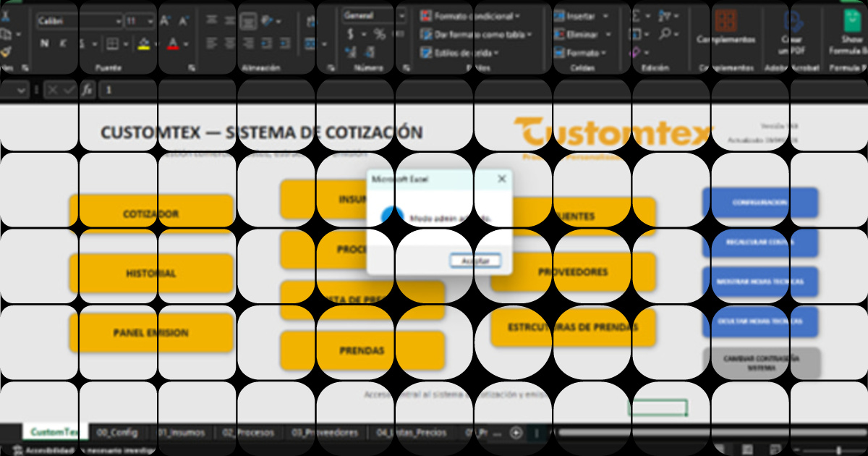Click the CAMBIAR CONTRASEÑA SISTEMA button

point(761,363)
